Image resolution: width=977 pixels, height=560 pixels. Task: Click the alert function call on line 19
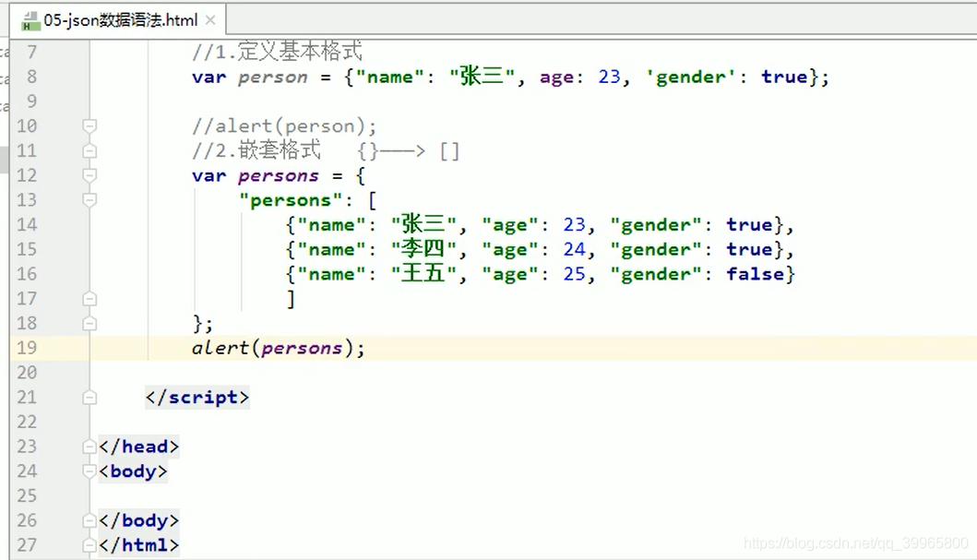tap(220, 348)
